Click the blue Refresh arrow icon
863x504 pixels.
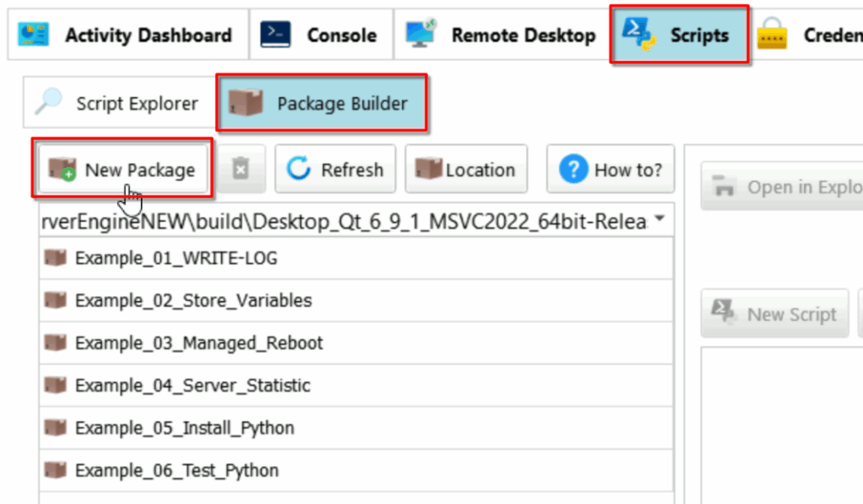click(x=299, y=169)
